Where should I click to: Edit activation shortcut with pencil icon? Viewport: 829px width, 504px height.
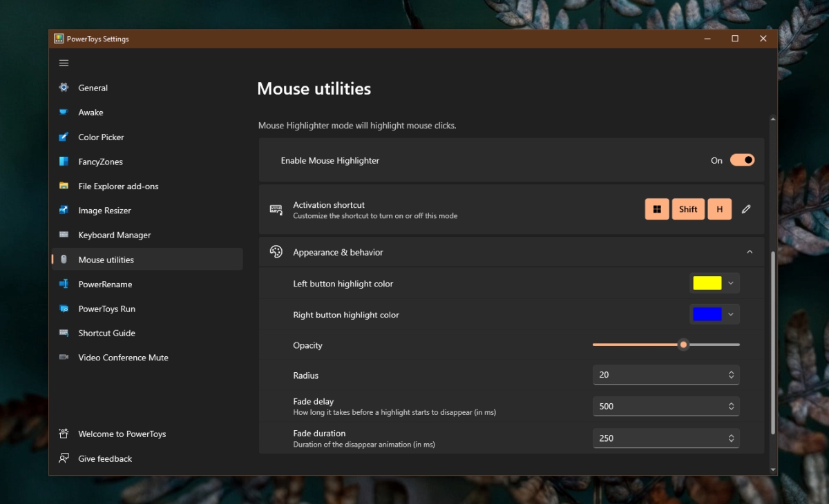tap(746, 209)
